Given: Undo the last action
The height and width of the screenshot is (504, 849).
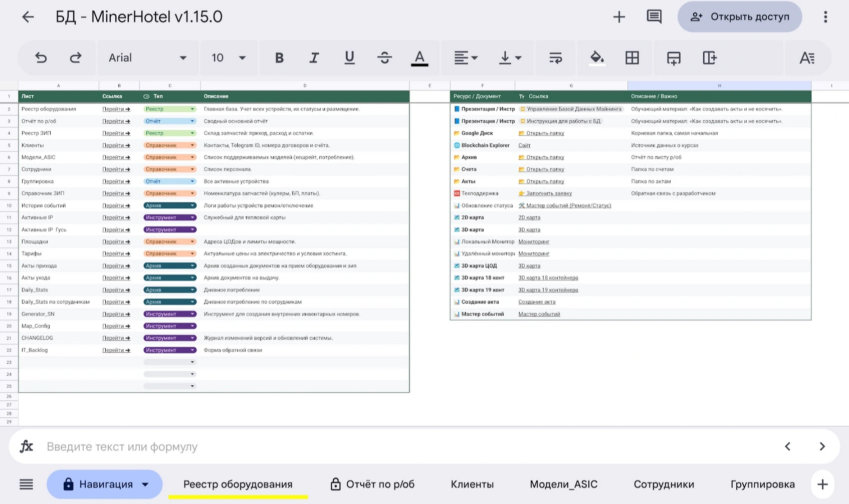Looking at the screenshot, I should (41, 58).
